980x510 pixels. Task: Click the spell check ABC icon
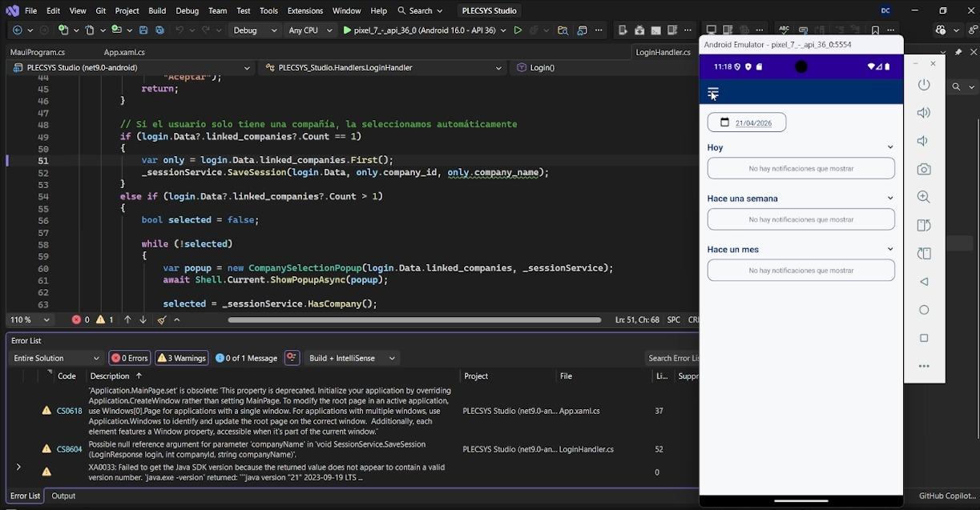click(784, 30)
